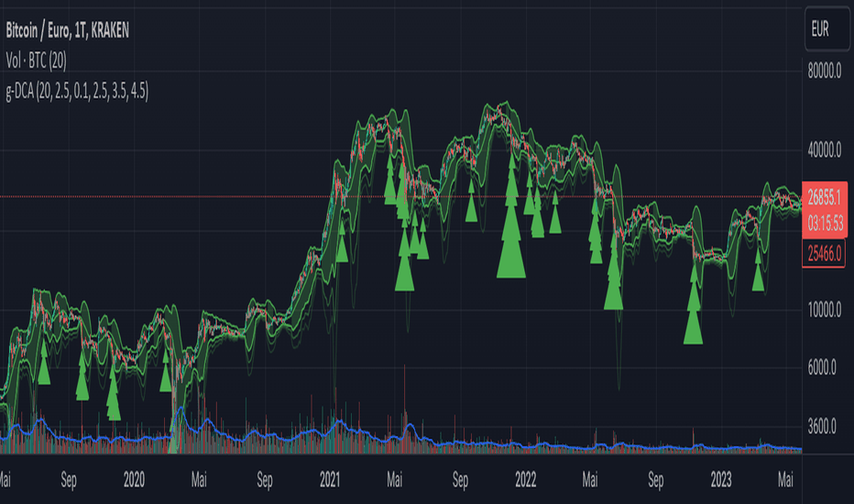Click the 40000.0 price axis label
854x504 pixels.
pos(824,150)
